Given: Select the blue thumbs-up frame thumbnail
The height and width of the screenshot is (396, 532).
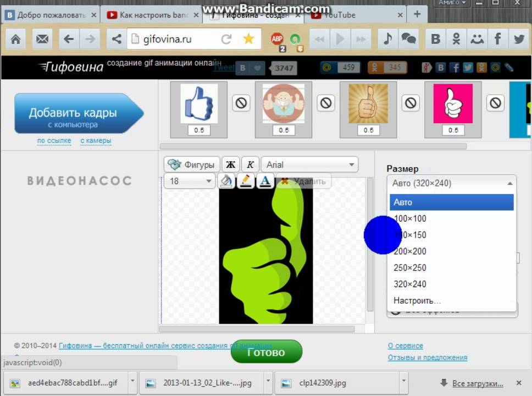Looking at the screenshot, I should coord(199,103).
